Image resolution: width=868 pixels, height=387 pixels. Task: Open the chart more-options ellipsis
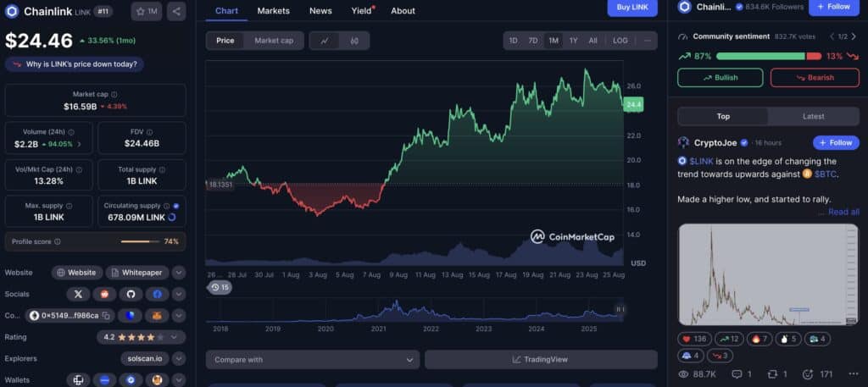[x=647, y=41]
